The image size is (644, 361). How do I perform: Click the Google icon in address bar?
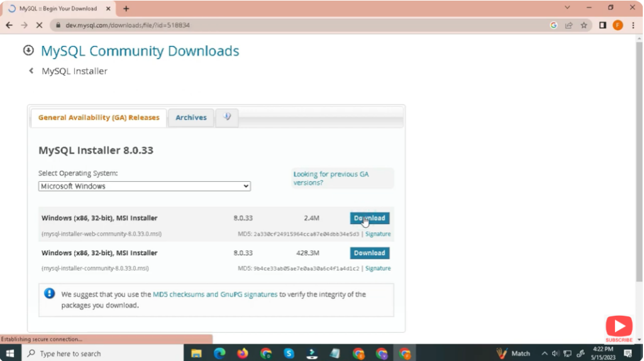[553, 25]
